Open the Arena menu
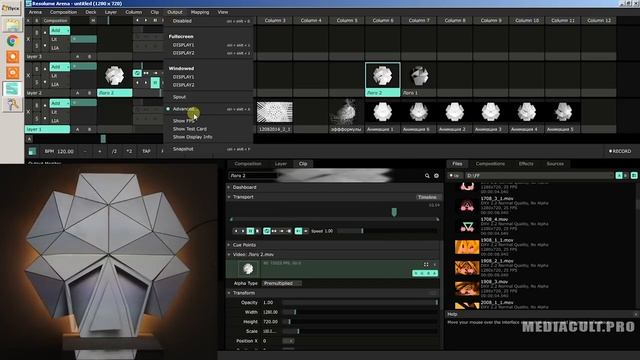 point(35,12)
